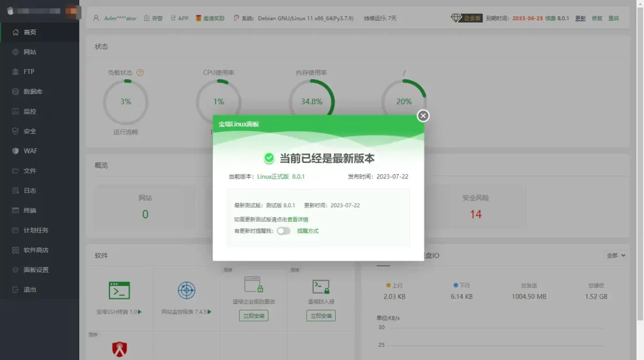The width and height of the screenshot is (644, 360).
Task: Click the red shield software icon
Action: (119, 349)
